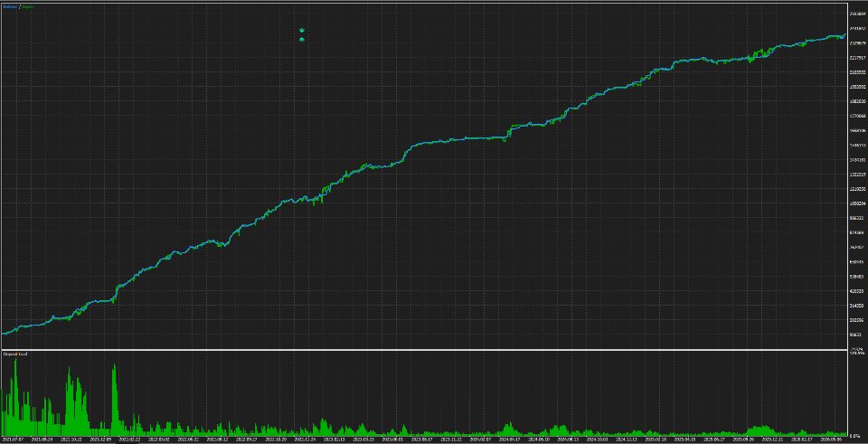This screenshot has height=444, width=868.
Task: Click the end of the balance curve
Action: point(844,35)
